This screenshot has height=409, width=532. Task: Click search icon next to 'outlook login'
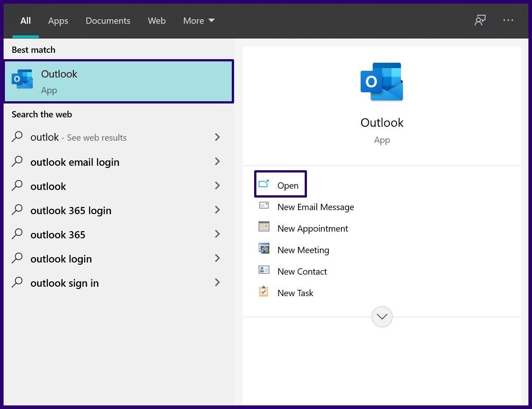pos(17,258)
